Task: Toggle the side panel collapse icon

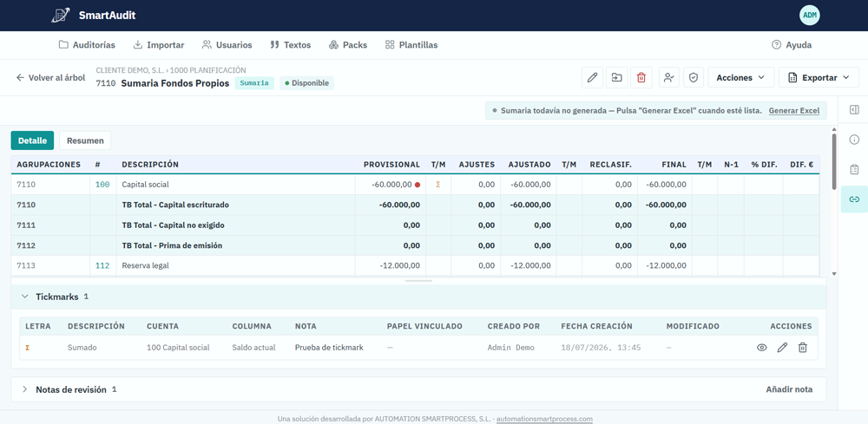Action: (x=854, y=110)
